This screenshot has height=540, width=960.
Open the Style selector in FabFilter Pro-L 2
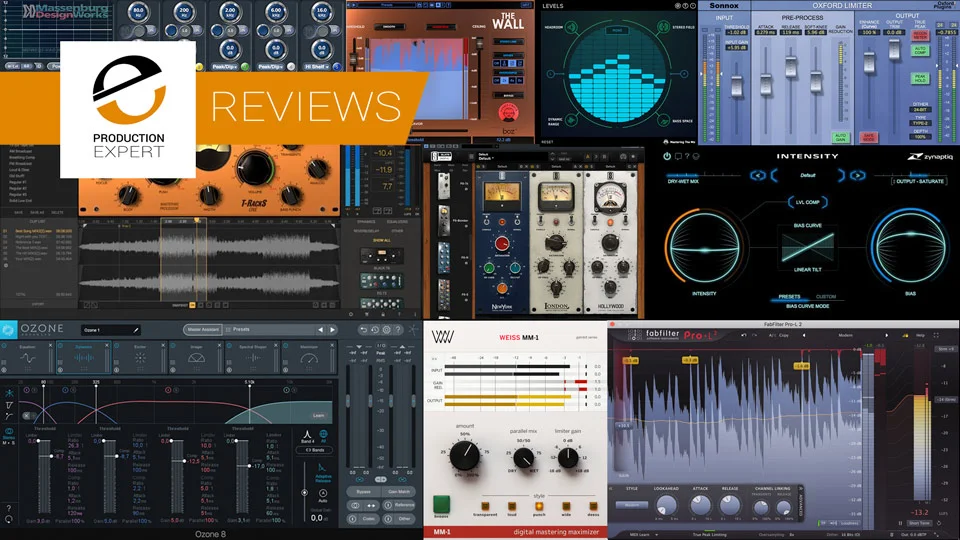pyautogui.click(x=632, y=505)
